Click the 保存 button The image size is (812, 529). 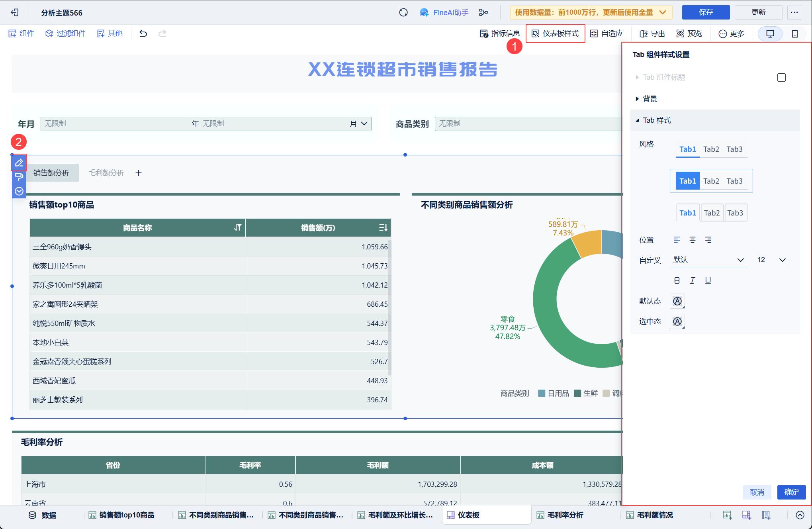point(705,12)
